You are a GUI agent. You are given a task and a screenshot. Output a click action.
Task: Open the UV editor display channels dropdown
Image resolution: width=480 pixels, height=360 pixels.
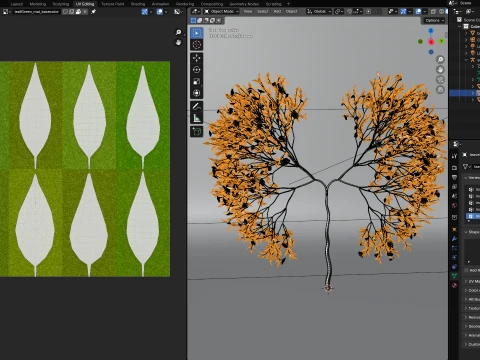click(x=178, y=12)
